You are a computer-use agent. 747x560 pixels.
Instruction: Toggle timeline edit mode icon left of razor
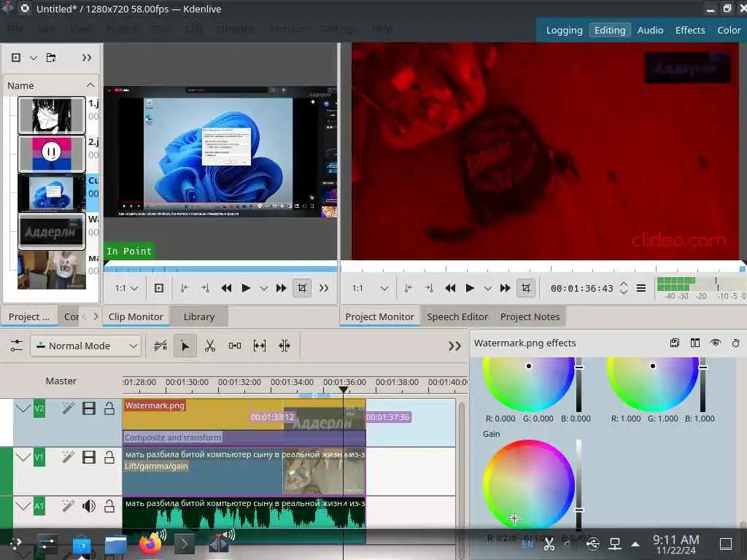(160, 346)
